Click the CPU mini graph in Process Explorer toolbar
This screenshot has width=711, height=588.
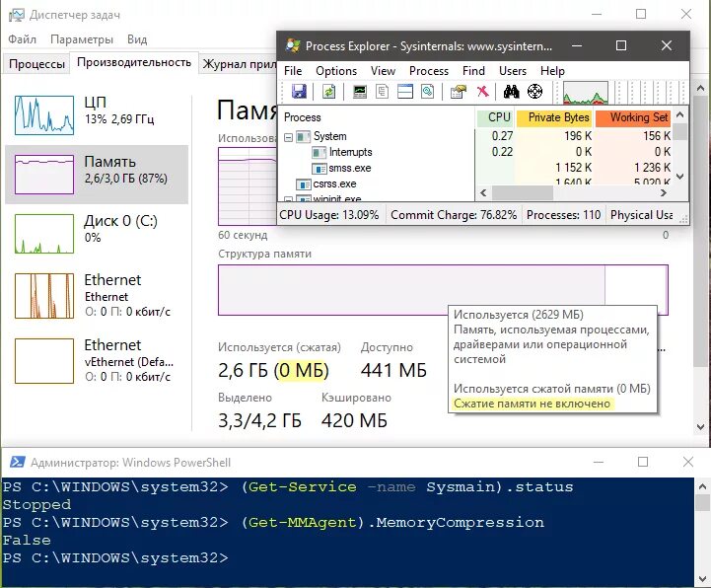tap(586, 93)
